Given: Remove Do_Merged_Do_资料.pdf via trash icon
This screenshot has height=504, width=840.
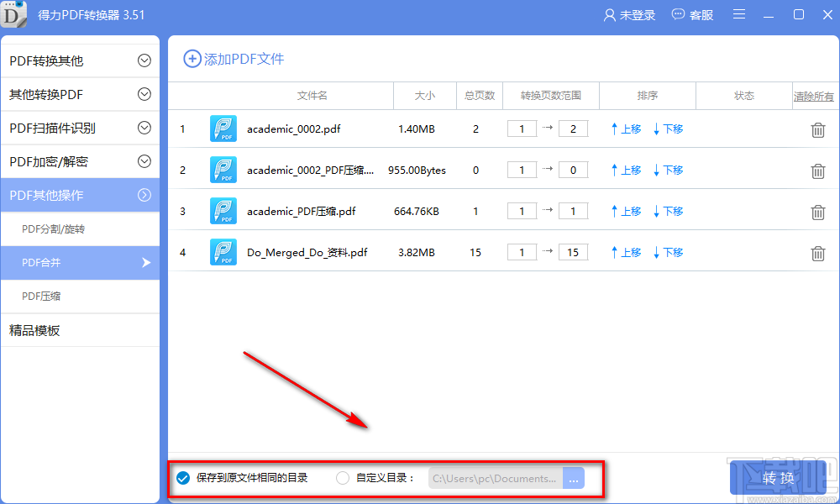Looking at the screenshot, I should point(817,254).
